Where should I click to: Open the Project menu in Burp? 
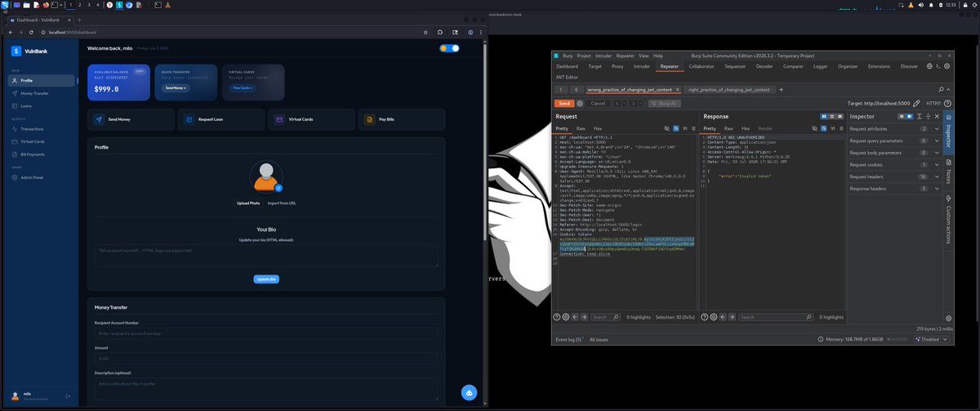(x=584, y=56)
